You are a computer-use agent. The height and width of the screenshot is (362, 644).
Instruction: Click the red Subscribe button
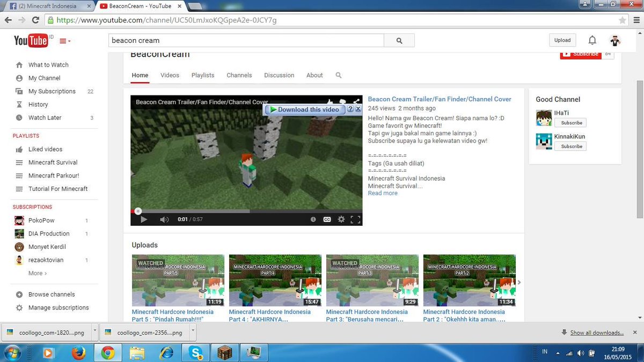coord(581,55)
